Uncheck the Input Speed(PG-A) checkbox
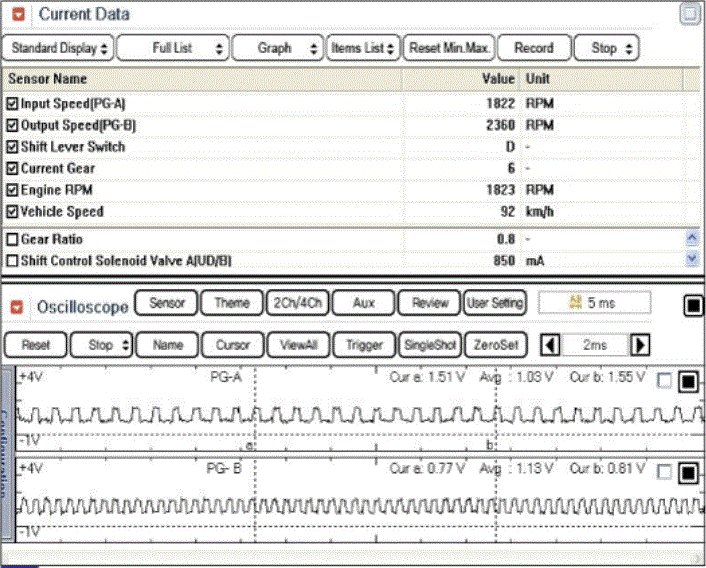The height and width of the screenshot is (568, 706). click(x=12, y=103)
